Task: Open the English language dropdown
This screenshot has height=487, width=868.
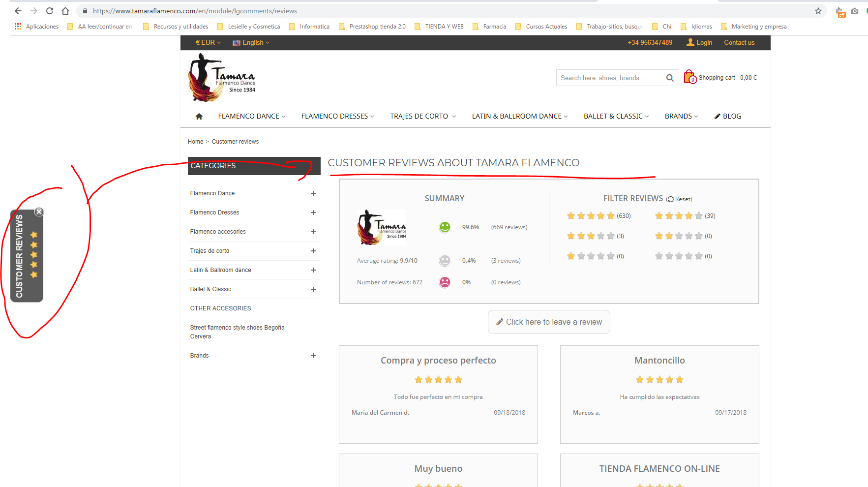Action: click(x=251, y=43)
